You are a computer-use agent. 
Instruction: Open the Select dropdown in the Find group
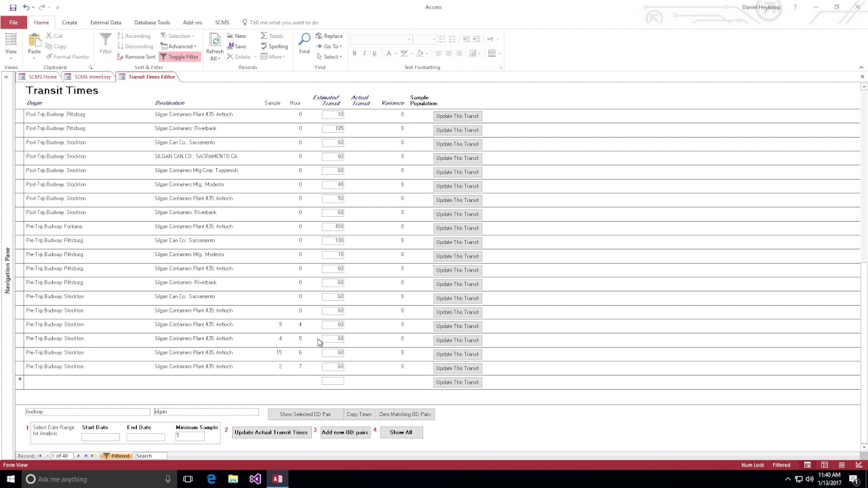(329, 57)
